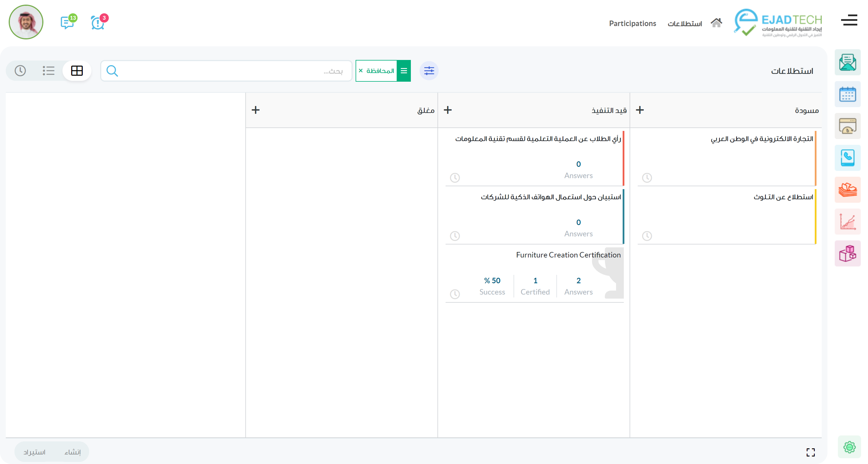Click the استيراد import button
868x464 pixels.
34,452
